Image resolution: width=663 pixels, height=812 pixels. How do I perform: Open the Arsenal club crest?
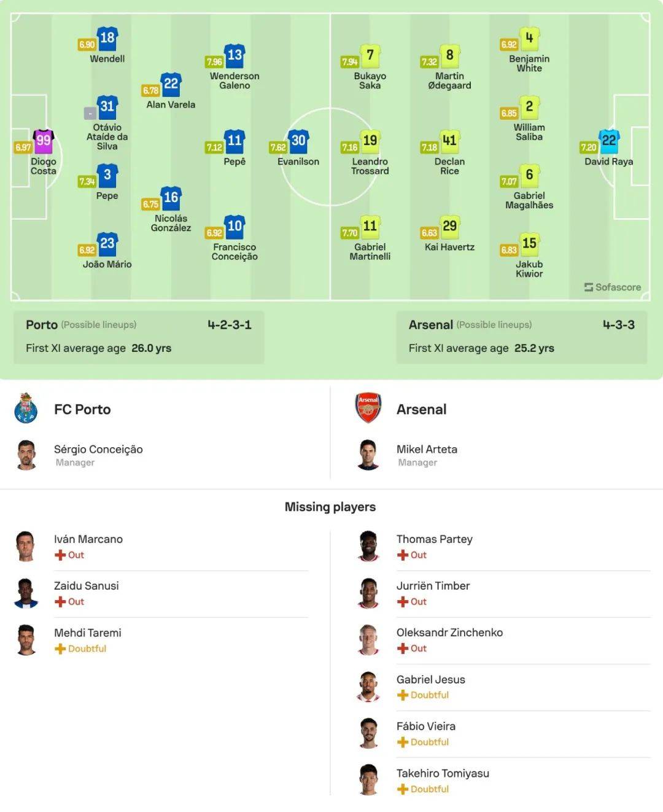pos(368,408)
